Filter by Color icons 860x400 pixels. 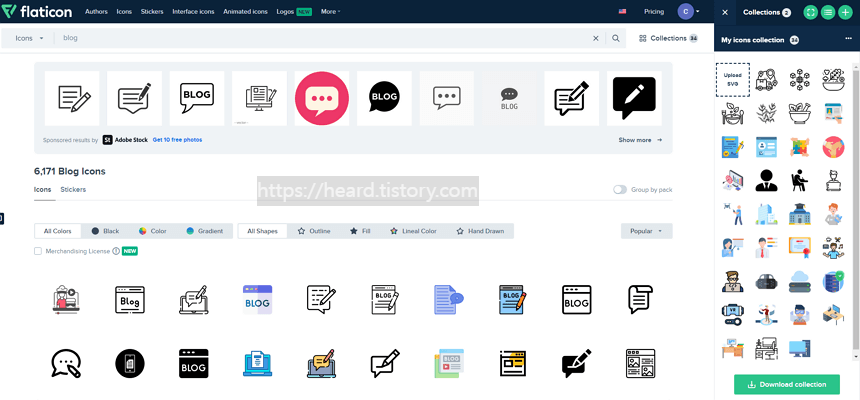tap(152, 231)
